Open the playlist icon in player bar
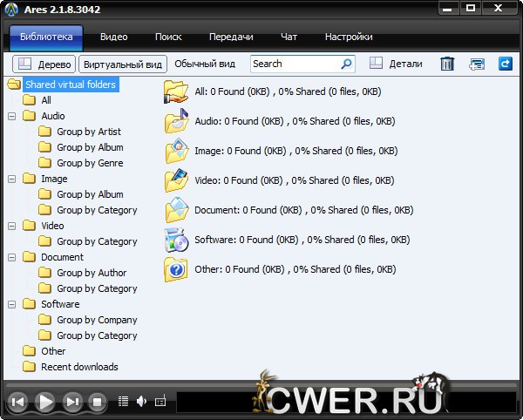 123,402
